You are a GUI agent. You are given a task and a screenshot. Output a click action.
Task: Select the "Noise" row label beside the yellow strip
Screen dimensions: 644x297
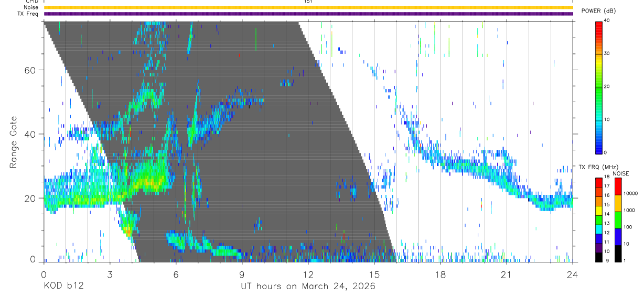(x=31, y=7)
